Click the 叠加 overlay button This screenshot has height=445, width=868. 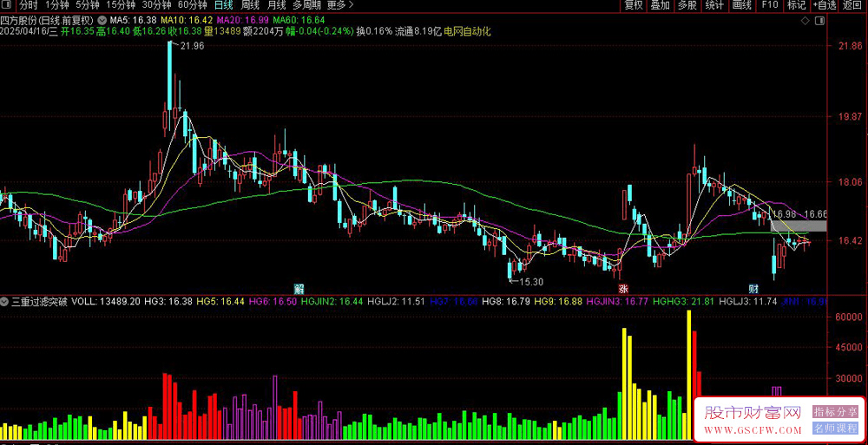pyautogui.click(x=660, y=5)
